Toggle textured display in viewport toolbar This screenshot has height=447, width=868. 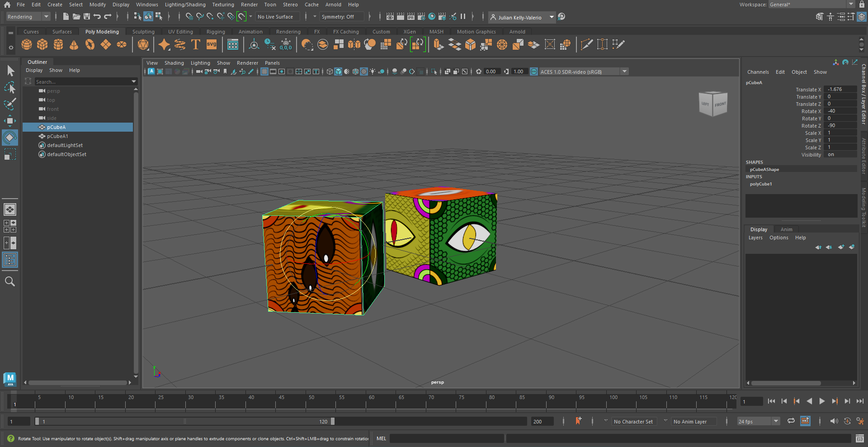(364, 71)
